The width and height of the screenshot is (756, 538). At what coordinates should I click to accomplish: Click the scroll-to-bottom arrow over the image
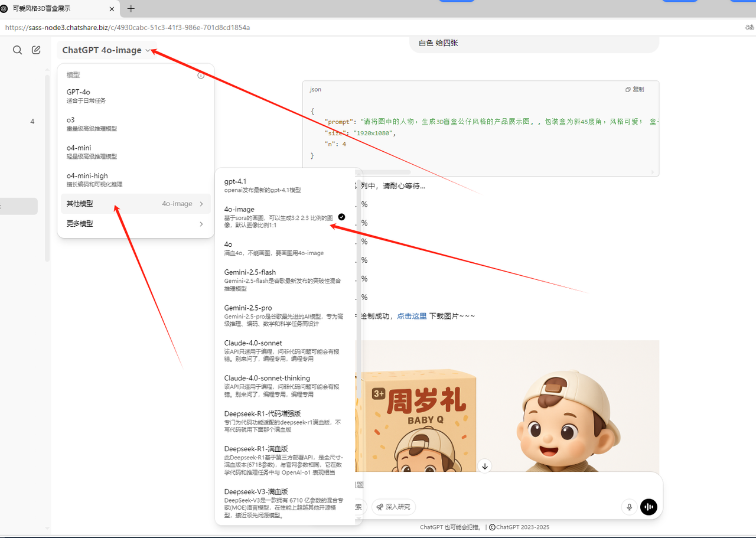click(x=484, y=466)
